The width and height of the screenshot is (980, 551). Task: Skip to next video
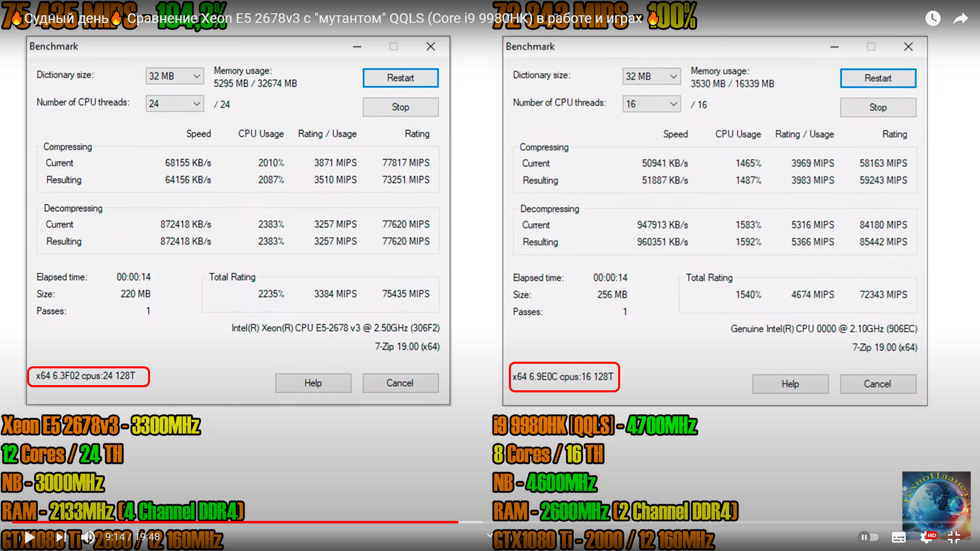[x=60, y=537]
